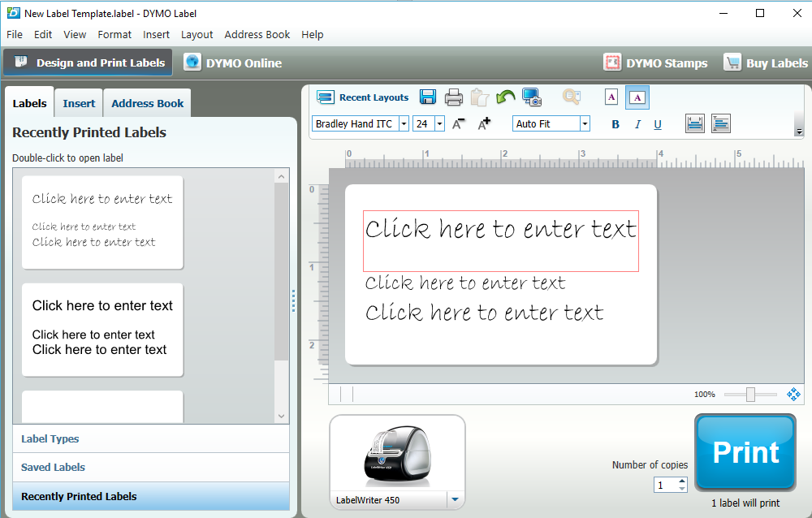Expand the Label Types section
The image size is (812, 518).
pos(151,438)
